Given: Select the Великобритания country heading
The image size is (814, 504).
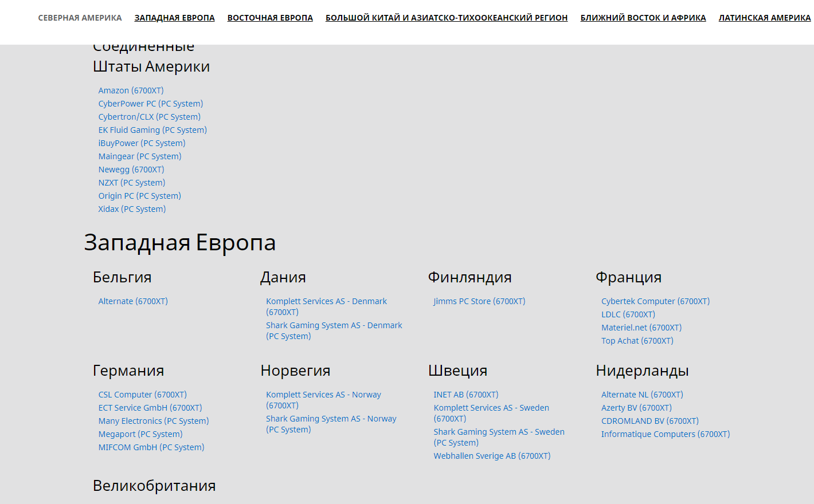Looking at the screenshot, I should pos(154,486).
